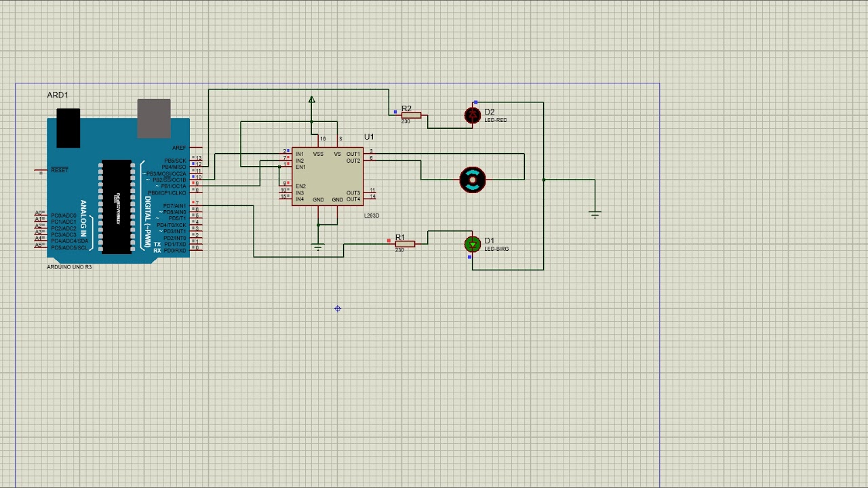
Task: Click the ground terminal at far right
Action: [595, 214]
